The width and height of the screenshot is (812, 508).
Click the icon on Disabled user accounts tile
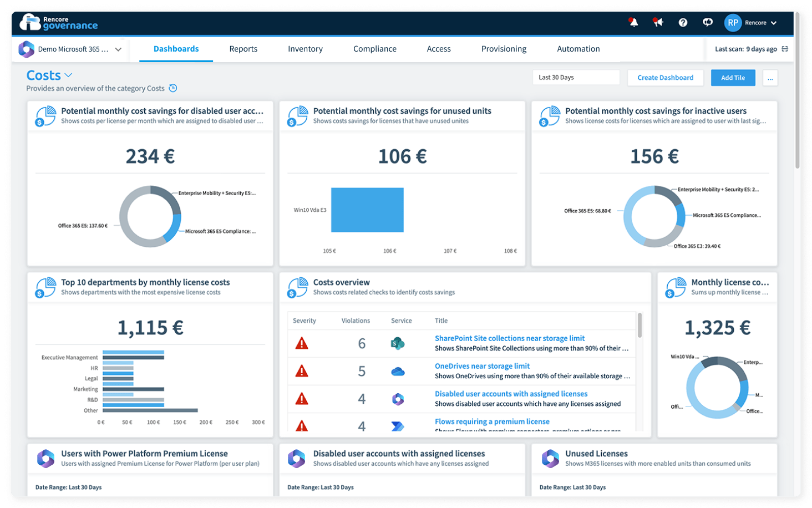(x=297, y=459)
